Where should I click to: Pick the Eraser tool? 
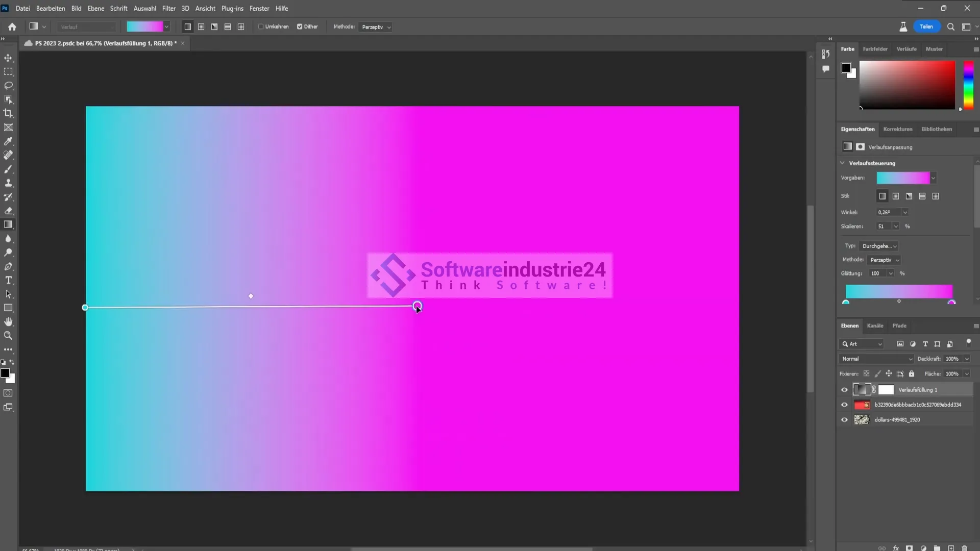[x=8, y=211]
